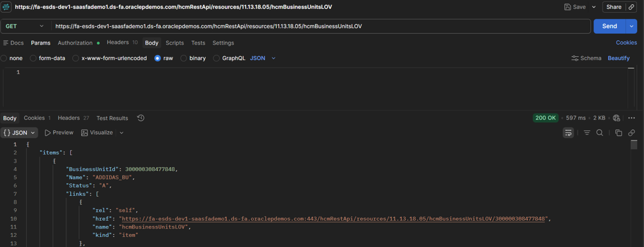Open the Authorization tab
This screenshot has height=247, width=644.
point(79,43)
